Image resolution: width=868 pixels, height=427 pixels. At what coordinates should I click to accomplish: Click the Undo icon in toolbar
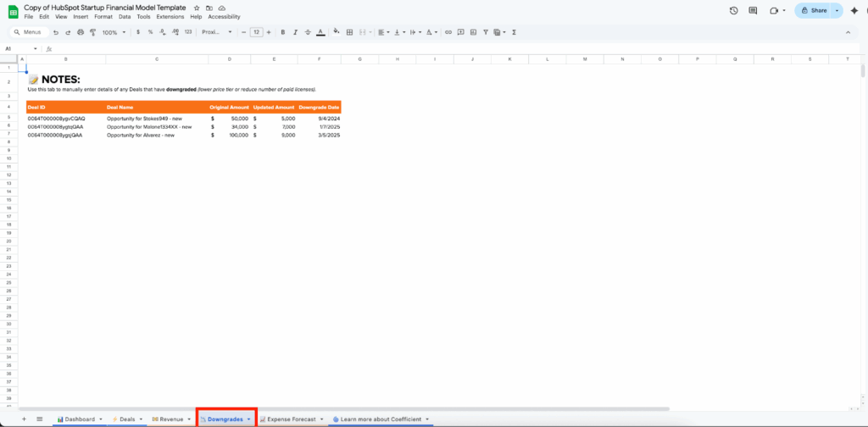(x=56, y=32)
